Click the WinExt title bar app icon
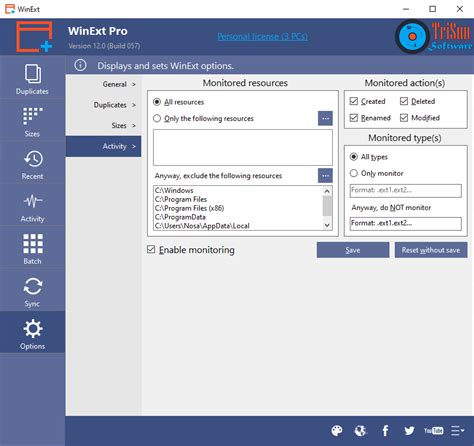Screen dimensions: 474x446 point(10,9)
